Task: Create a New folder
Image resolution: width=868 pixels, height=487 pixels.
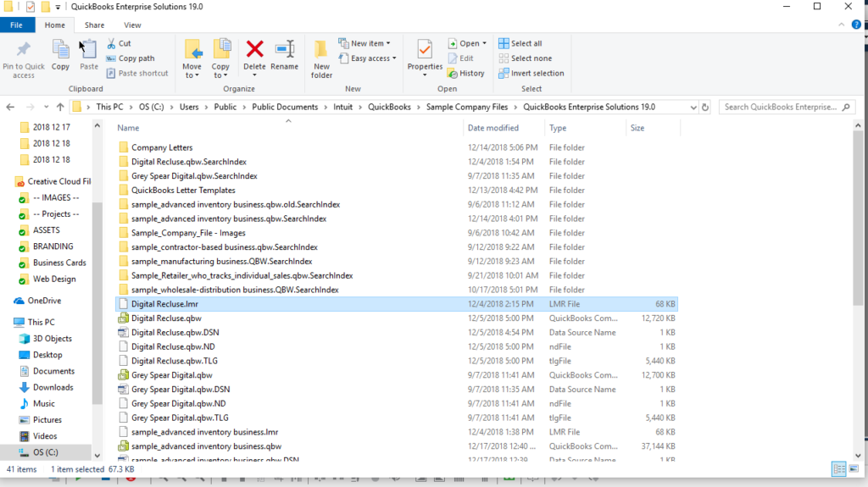Action: click(321, 58)
